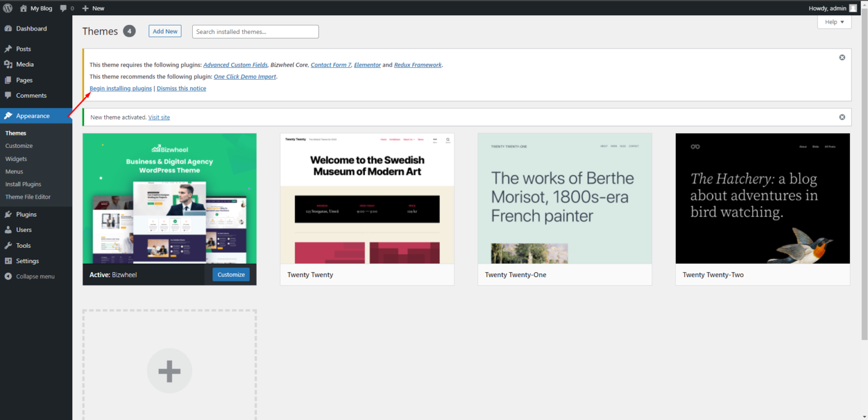Open Install Plugins submenu item
Image resolution: width=868 pixels, height=420 pixels.
(23, 184)
